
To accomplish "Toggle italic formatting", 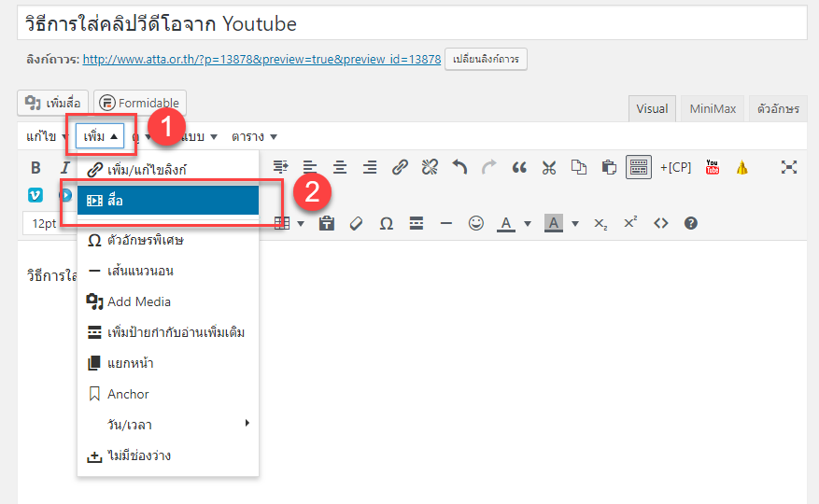I will coord(64,168).
